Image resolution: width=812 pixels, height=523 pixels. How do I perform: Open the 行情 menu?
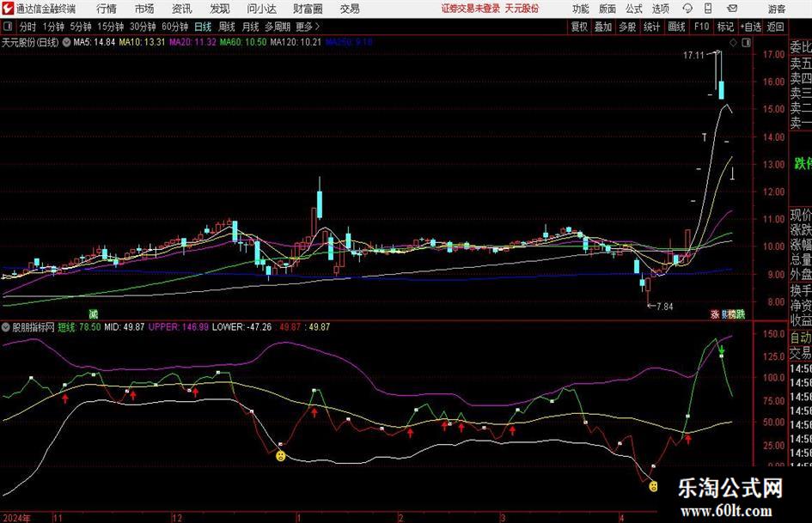point(107,9)
